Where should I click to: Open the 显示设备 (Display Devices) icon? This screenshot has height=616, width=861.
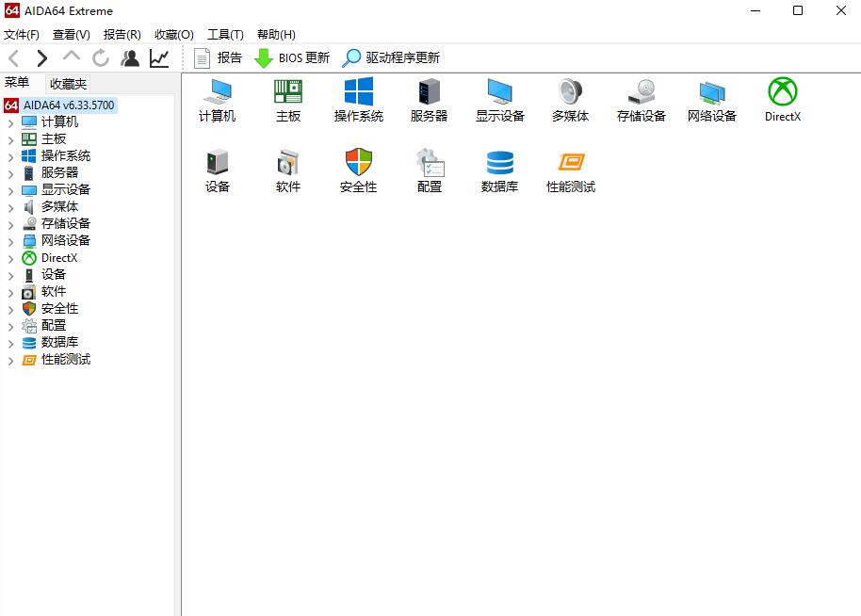[499, 99]
